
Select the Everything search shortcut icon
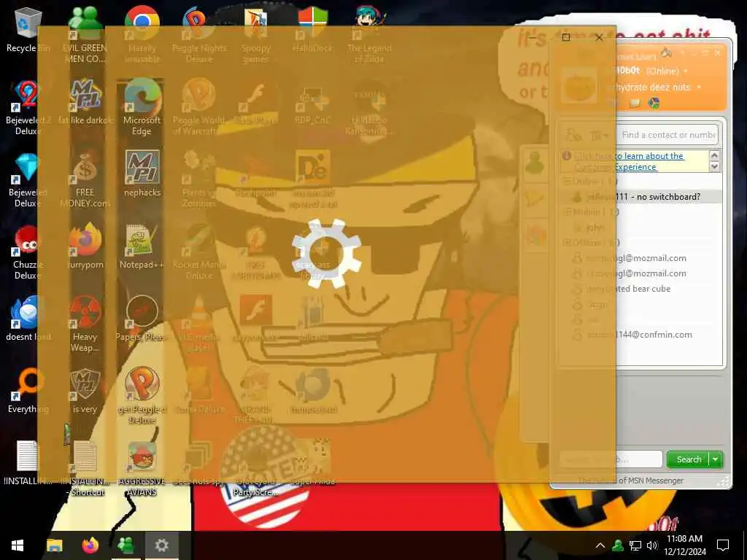(28, 391)
